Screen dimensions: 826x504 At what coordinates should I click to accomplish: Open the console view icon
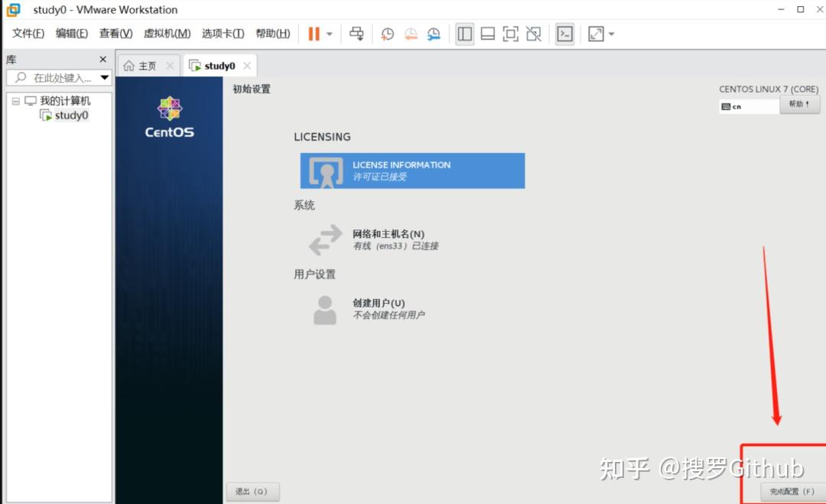click(x=564, y=34)
